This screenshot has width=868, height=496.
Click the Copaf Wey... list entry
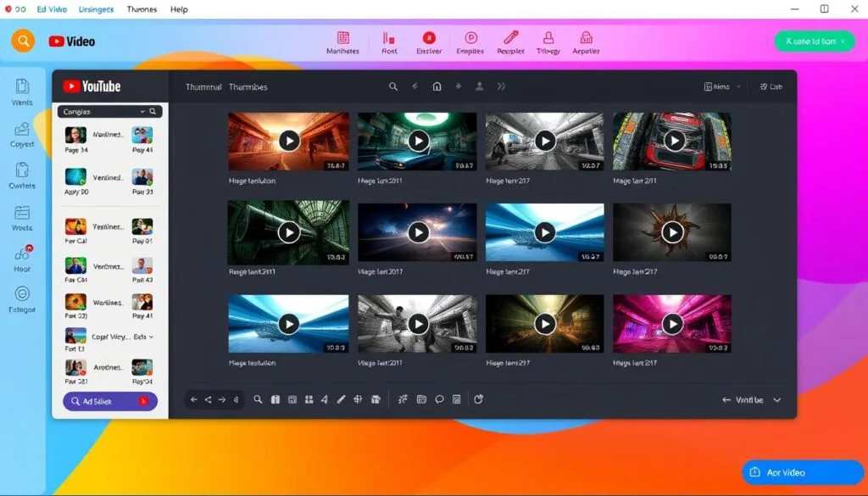[x=111, y=337]
